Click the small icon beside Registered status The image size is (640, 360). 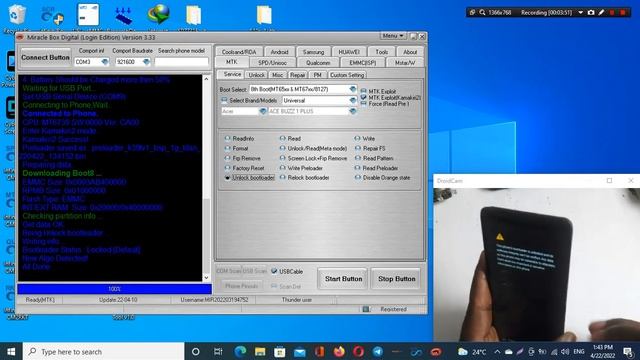point(366,309)
